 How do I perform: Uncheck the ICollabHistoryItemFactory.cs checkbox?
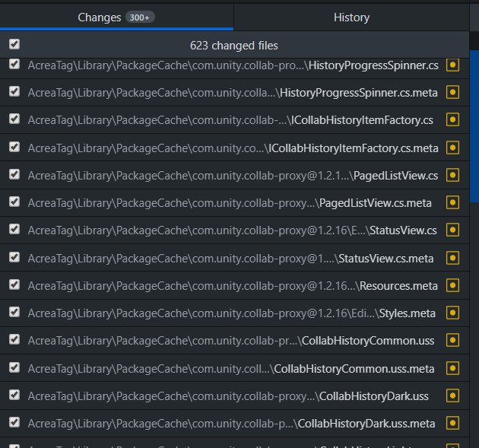[14, 119]
